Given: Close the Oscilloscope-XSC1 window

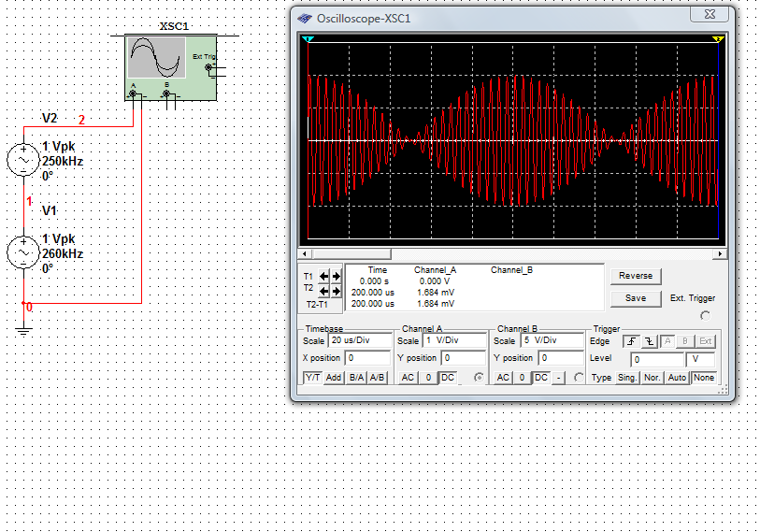Looking at the screenshot, I should [x=710, y=15].
